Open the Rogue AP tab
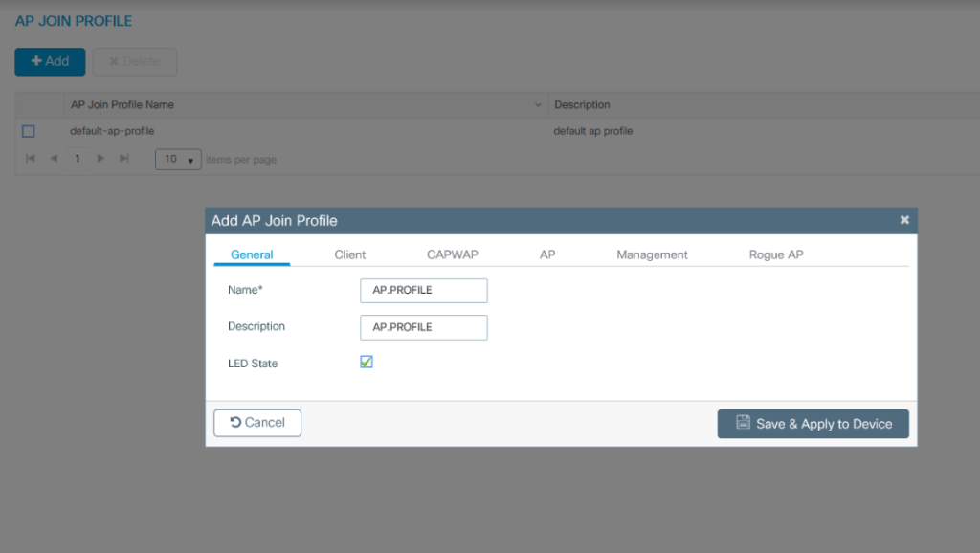980x553 pixels. tap(775, 254)
